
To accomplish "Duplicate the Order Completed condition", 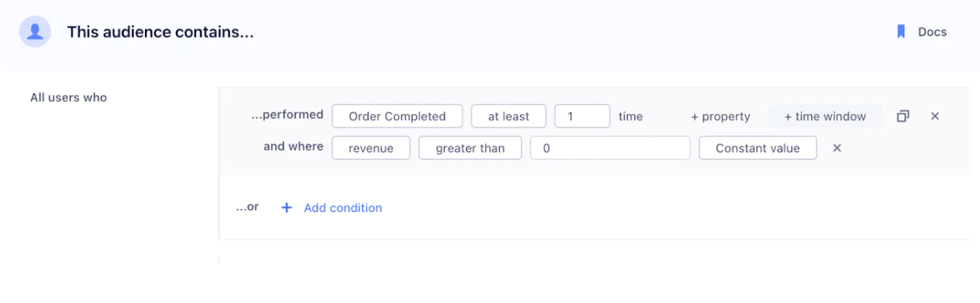I will pos(903,116).
